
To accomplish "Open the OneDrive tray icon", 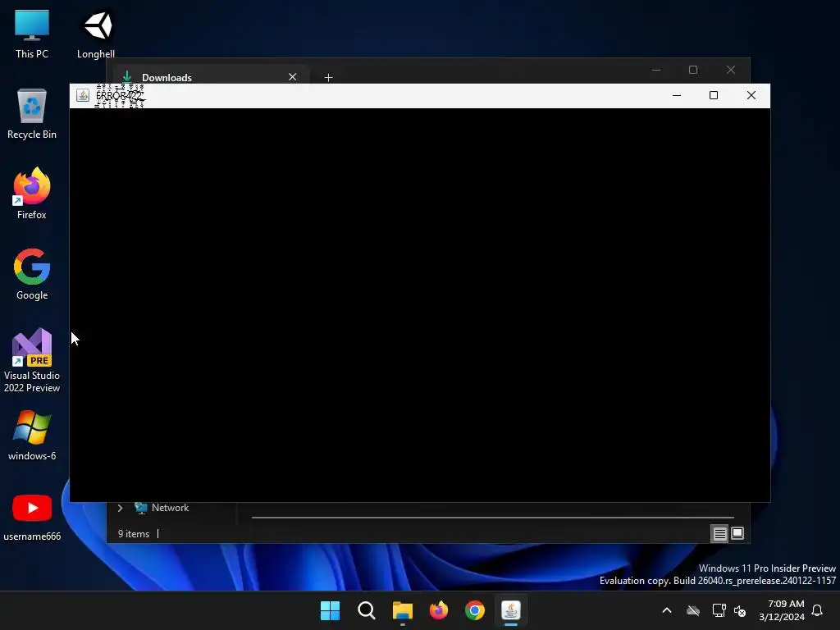I will 693,610.
